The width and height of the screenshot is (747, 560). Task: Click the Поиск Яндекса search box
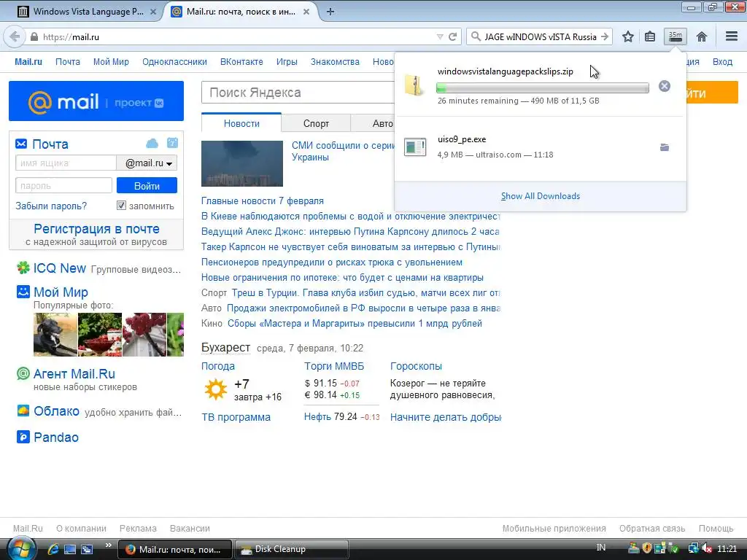tap(298, 93)
